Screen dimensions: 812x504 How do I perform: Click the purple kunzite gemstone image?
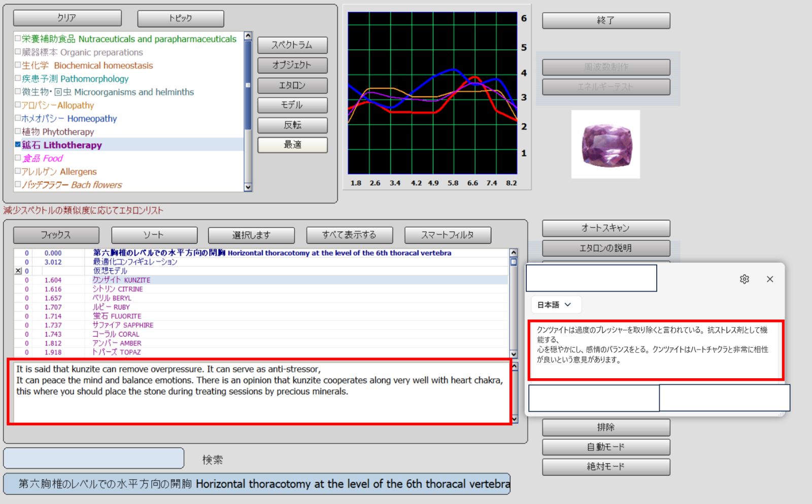click(605, 145)
